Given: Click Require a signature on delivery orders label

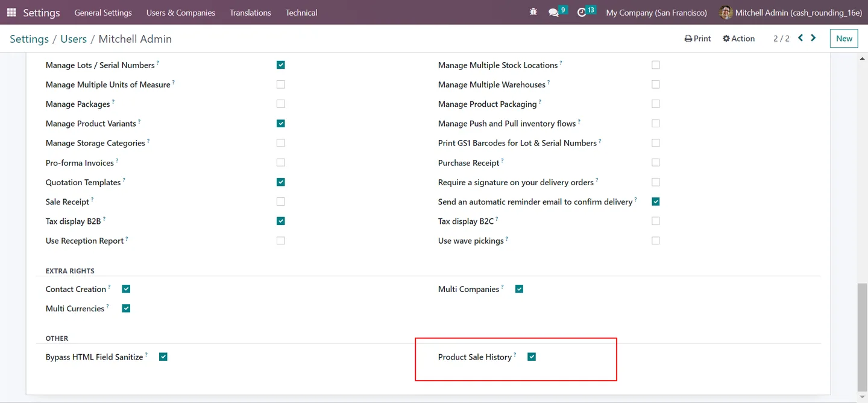Looking at the screenshot, I should coord(516,182).
